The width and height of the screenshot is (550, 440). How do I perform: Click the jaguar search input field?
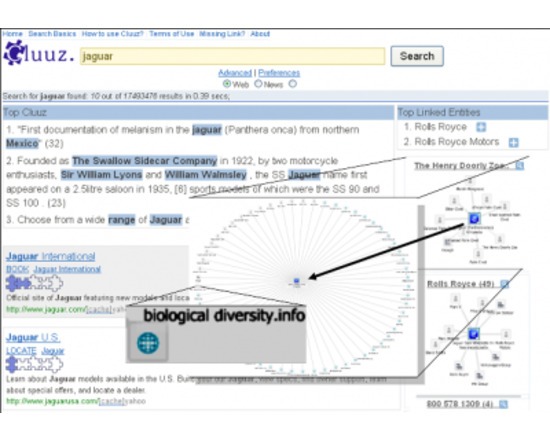pos(232,56)
